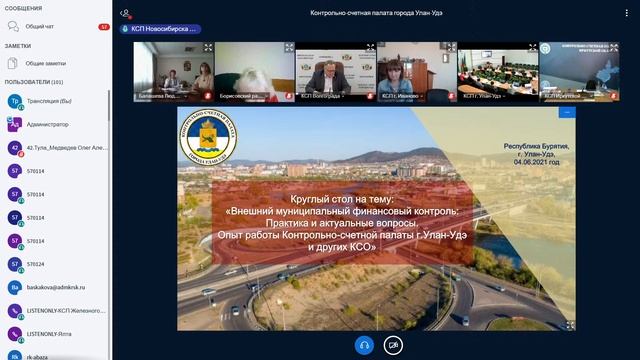
Task: Click the webcam video of КСП г. Улан-Удэ
Action: click(498, 71)
